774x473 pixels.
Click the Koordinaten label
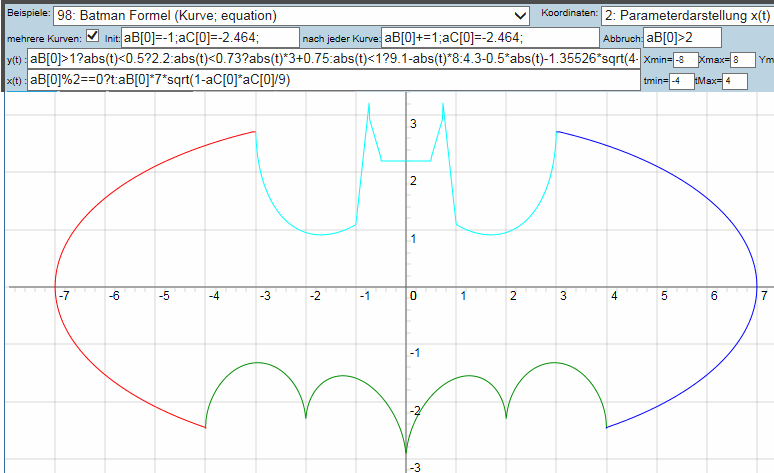pyautogui.click(x=570, y=13)
